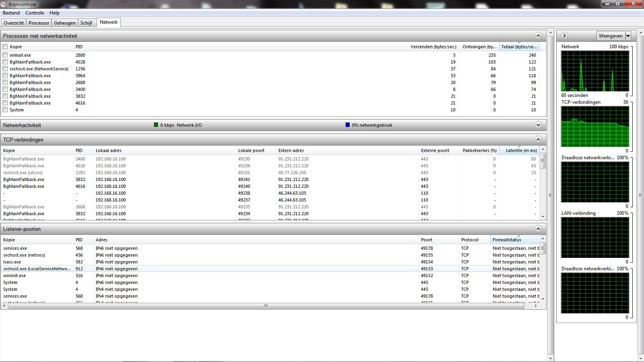Switch to the Geheugen tab
Viewport: 644px width, 362px height.
(x=65, y=23)
